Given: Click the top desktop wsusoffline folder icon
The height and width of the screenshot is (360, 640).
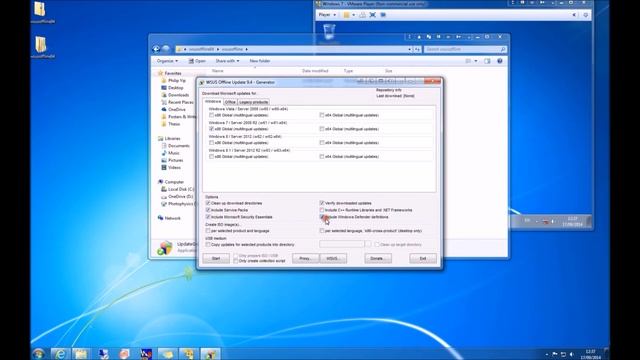Looking at the screenshot, I should coord(40,9).
